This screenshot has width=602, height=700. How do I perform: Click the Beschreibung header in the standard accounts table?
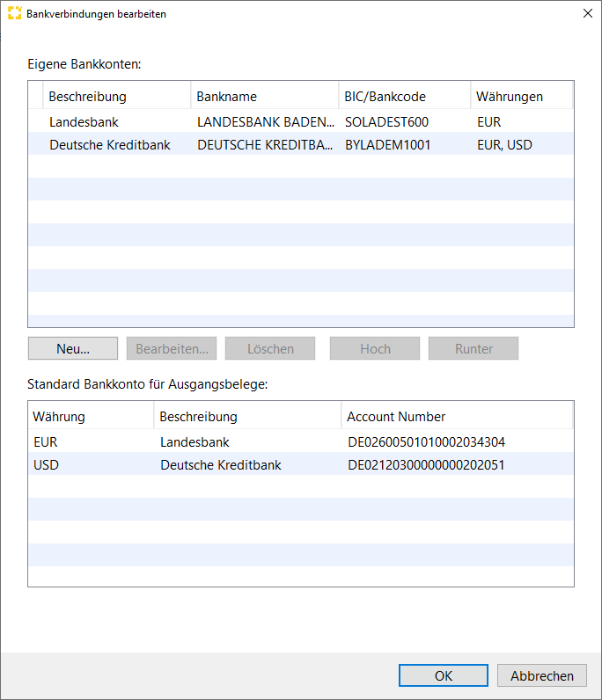click(247, 417)
